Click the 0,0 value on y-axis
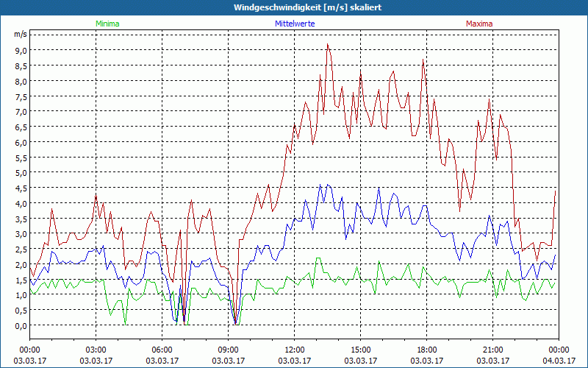Image resolution: width=588 pixels, height=368 pixels. point(20,325)
